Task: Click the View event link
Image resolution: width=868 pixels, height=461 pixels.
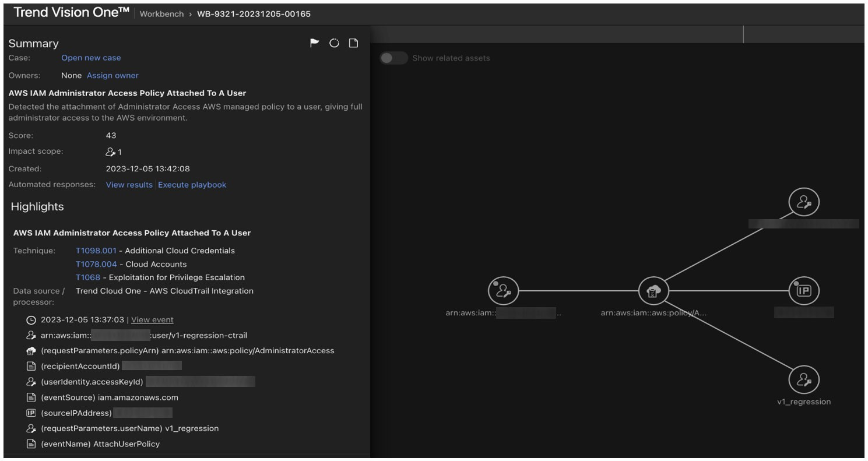Action: tap(152, 320)
